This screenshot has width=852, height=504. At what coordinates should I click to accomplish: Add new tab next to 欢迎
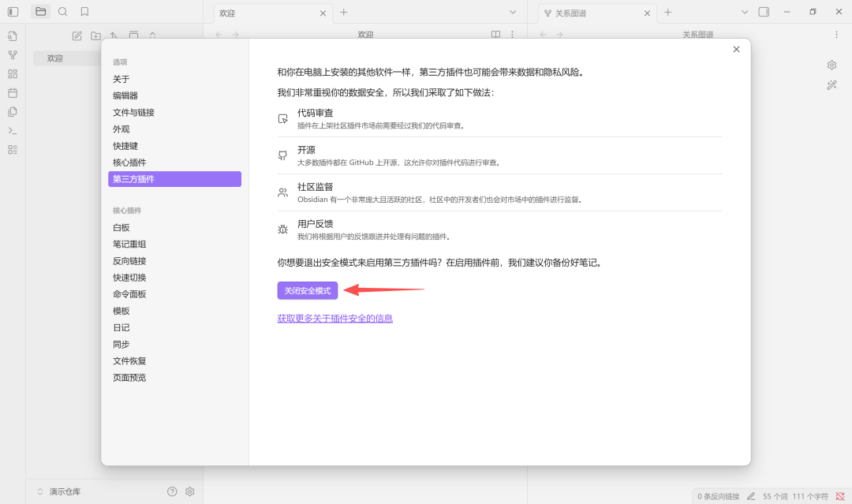[x=343, y=12]
